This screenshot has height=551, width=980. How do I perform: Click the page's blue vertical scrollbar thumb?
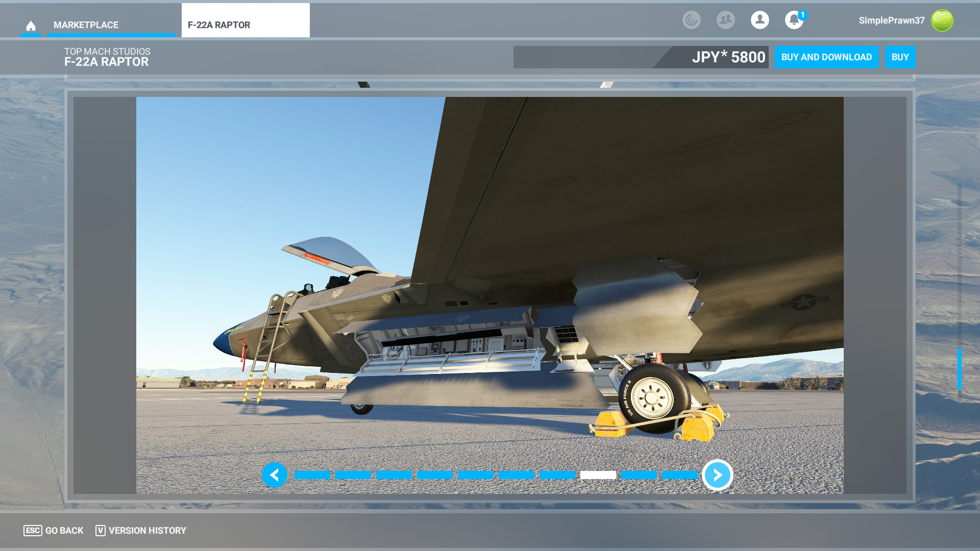[x=959, y=369]
